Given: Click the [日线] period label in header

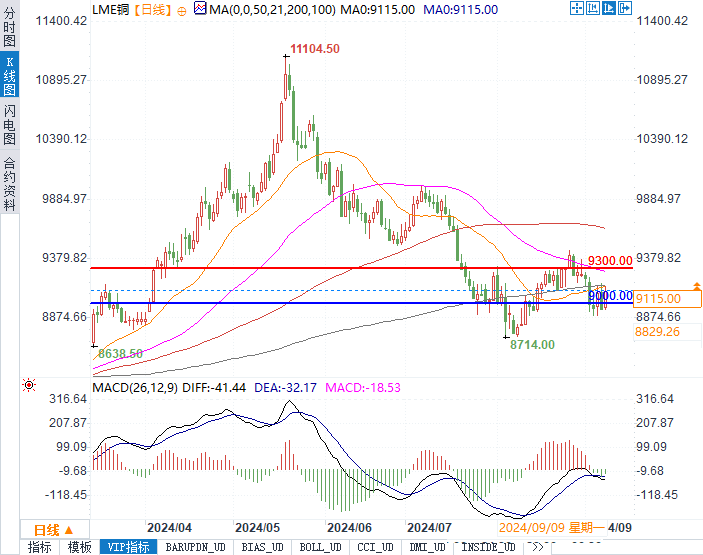Looking at the screenshot, I should point(153,10).
